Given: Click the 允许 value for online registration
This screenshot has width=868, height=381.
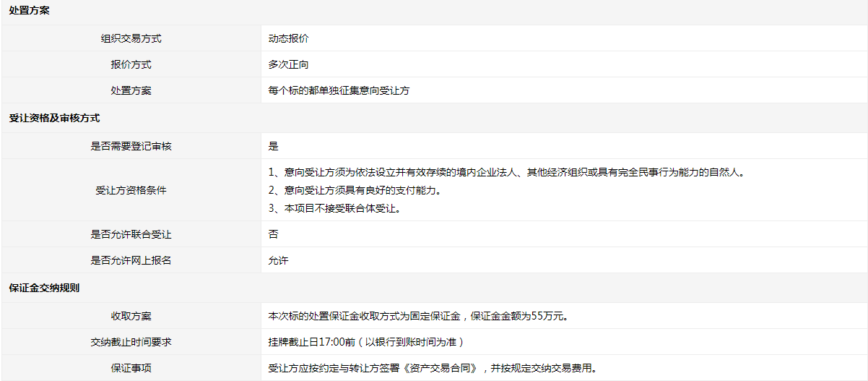Looking at the screenshot, I should pos(278,260).
